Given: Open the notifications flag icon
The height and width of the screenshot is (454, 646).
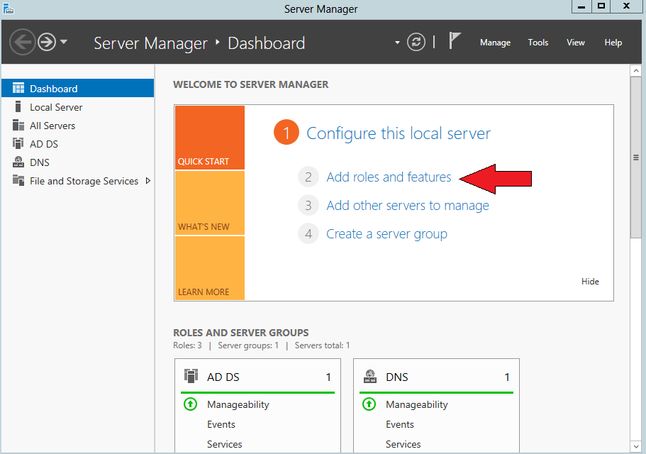Looking at the screenshot, I should click(x=454, y=41).
